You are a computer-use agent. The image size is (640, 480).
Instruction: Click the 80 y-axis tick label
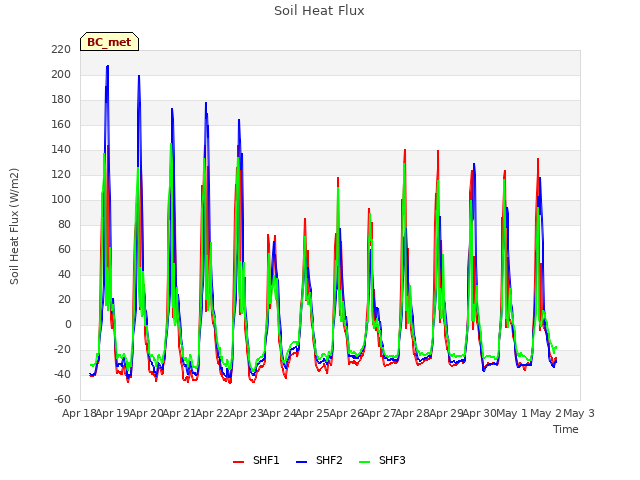point(64,224)
